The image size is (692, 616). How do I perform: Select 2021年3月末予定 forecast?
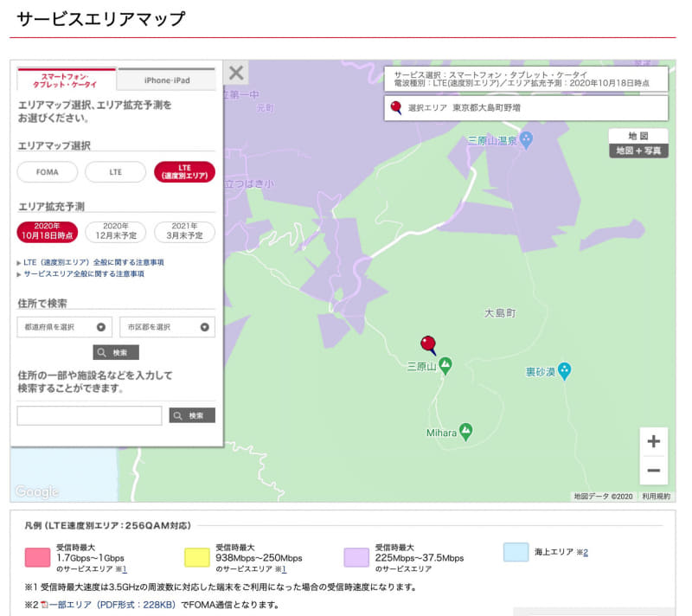click(x=184, y=232)
